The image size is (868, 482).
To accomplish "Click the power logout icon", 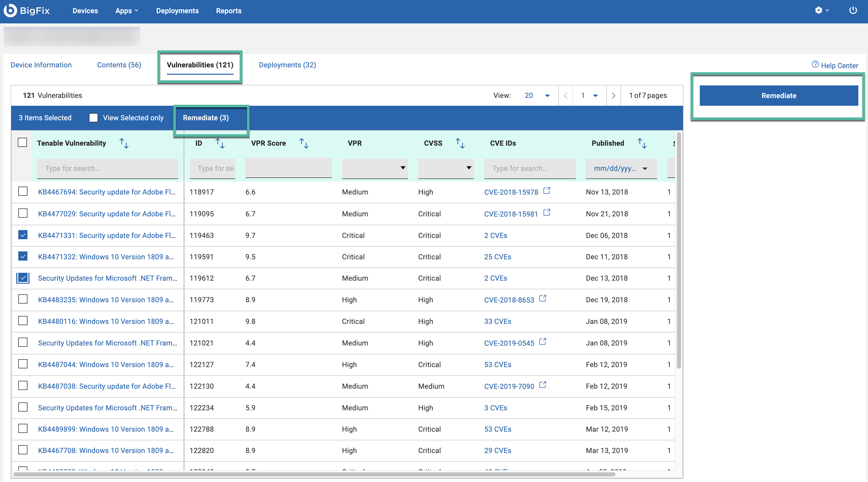I will tap(853, 10).
